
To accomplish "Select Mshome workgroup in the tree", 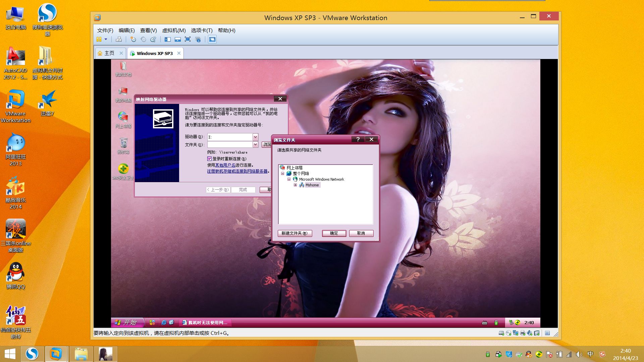I will click(x=312, y=185).
